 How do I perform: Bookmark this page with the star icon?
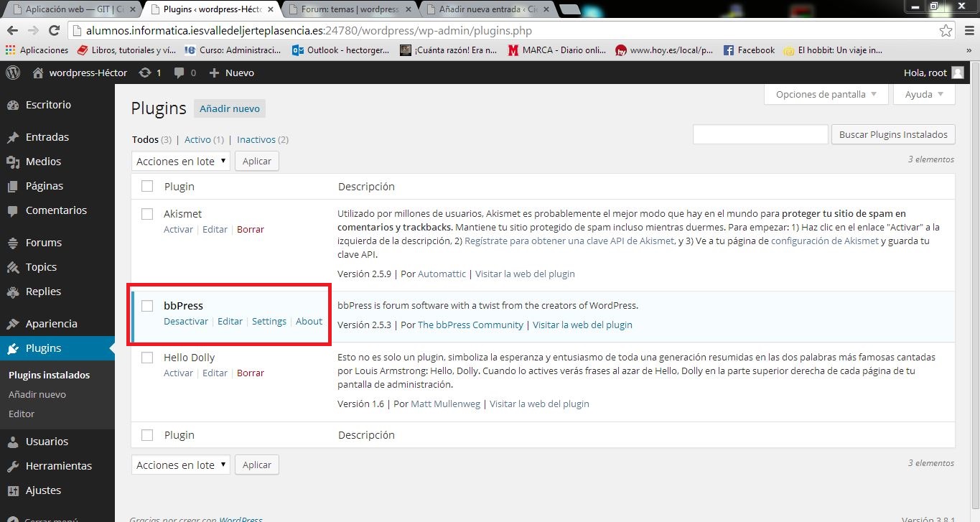click(946, 31)
